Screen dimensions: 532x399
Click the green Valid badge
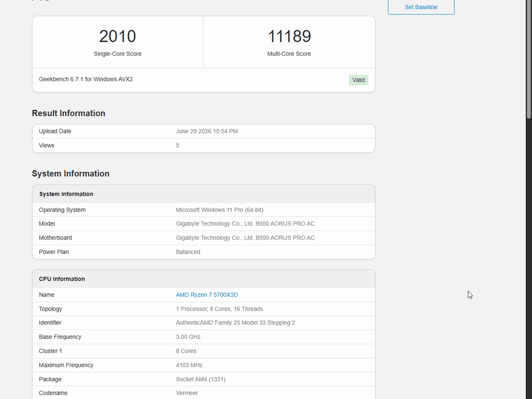358,80
